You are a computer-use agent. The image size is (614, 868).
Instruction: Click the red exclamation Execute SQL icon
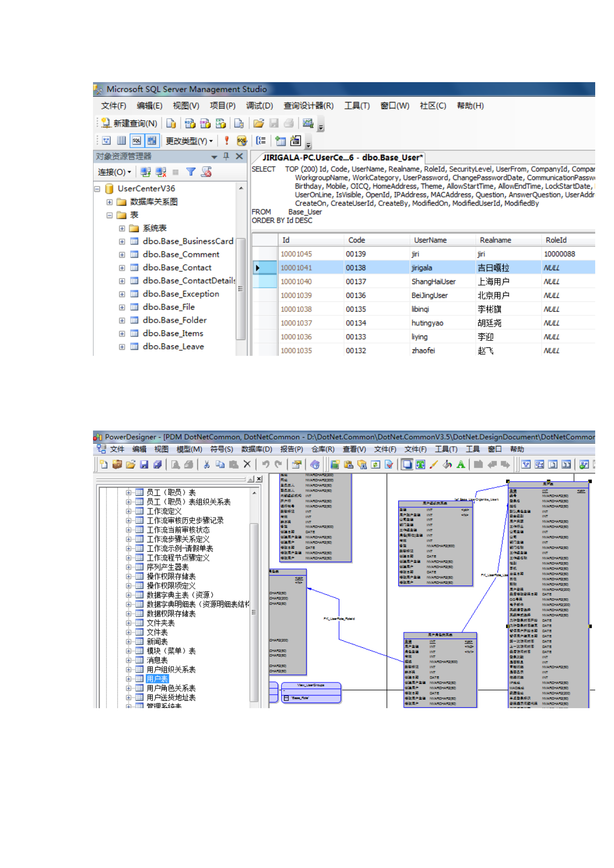tap(227, 141)
